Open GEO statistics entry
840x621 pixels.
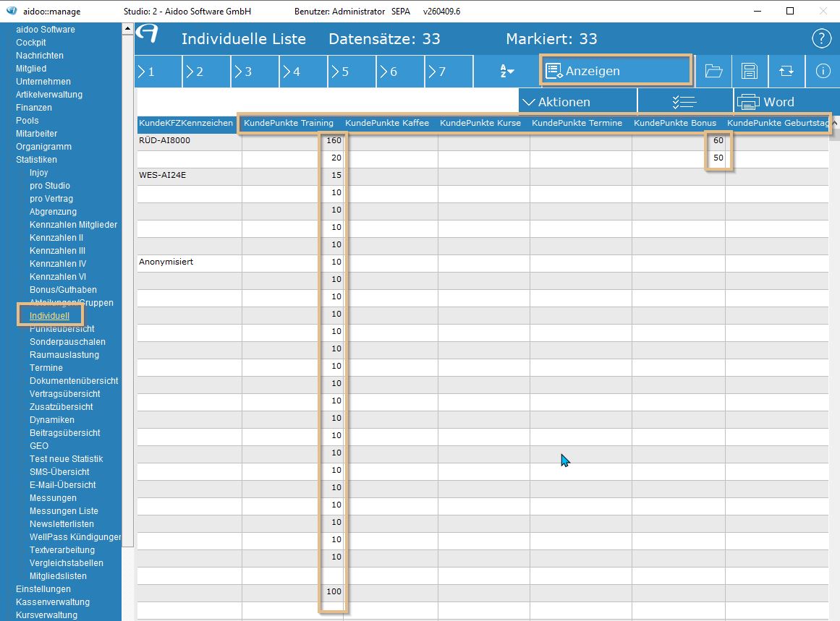point(39,446)
